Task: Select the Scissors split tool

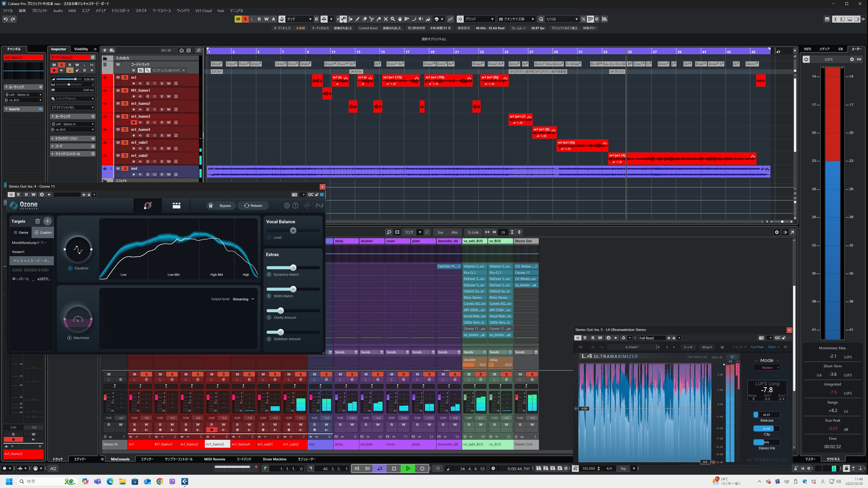Action: click(x=372, y=19)
